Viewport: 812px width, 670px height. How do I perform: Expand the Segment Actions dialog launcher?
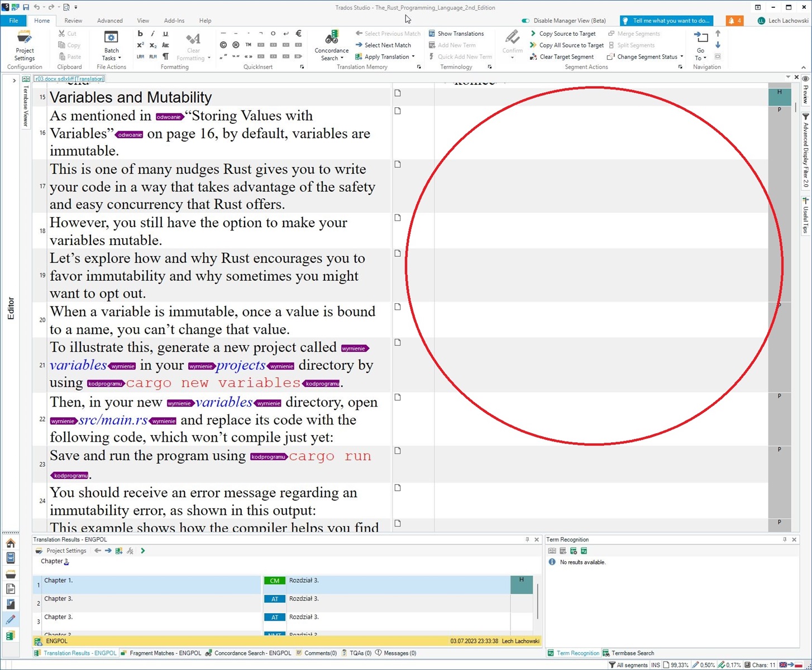tap(680, 67)
